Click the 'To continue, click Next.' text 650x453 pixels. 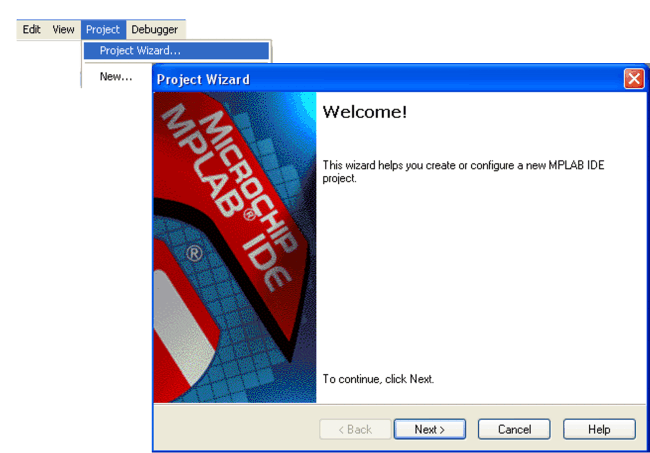point(378,379)
